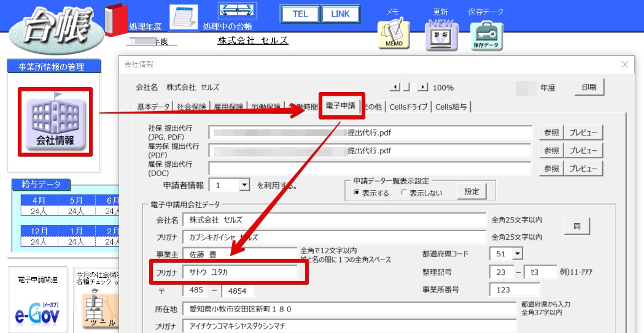Viewport: 644px width, 333px height.
Task: Click the 4月 salary data header
Action: [x=39, y=200]
